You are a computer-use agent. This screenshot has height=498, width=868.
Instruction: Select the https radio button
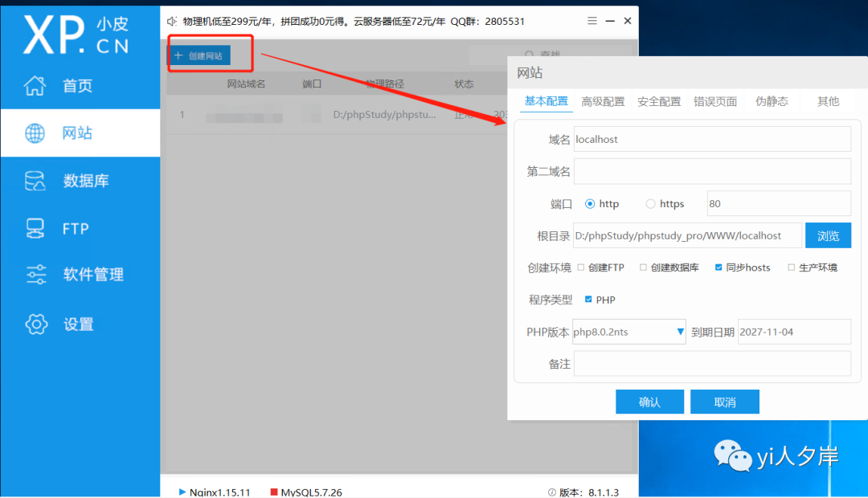(650, 204)
